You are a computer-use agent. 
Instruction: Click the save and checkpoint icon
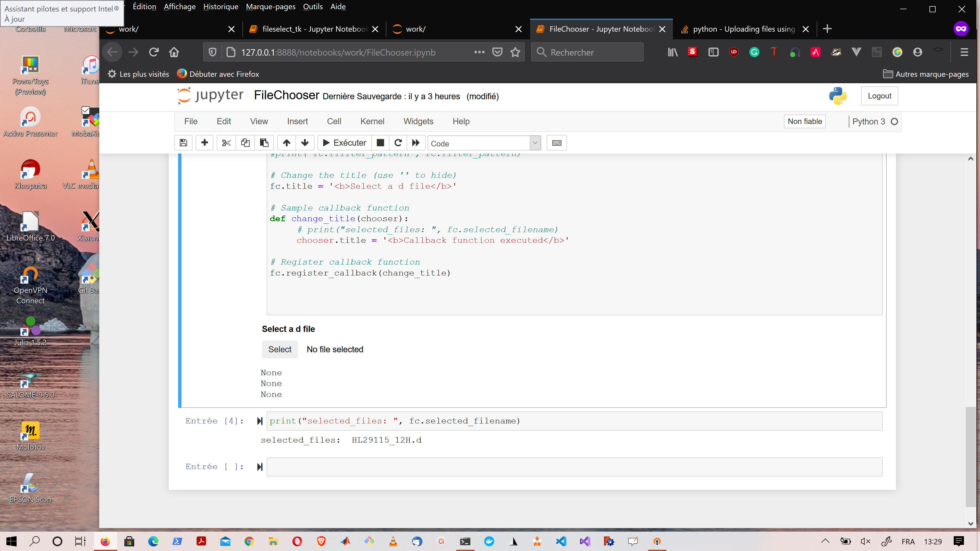point(183,143)
